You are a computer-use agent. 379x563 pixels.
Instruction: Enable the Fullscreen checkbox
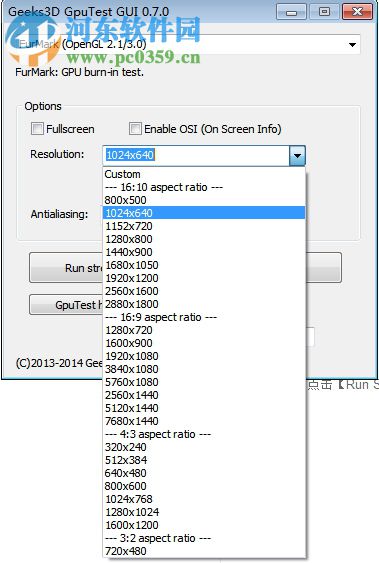point(37,129)
